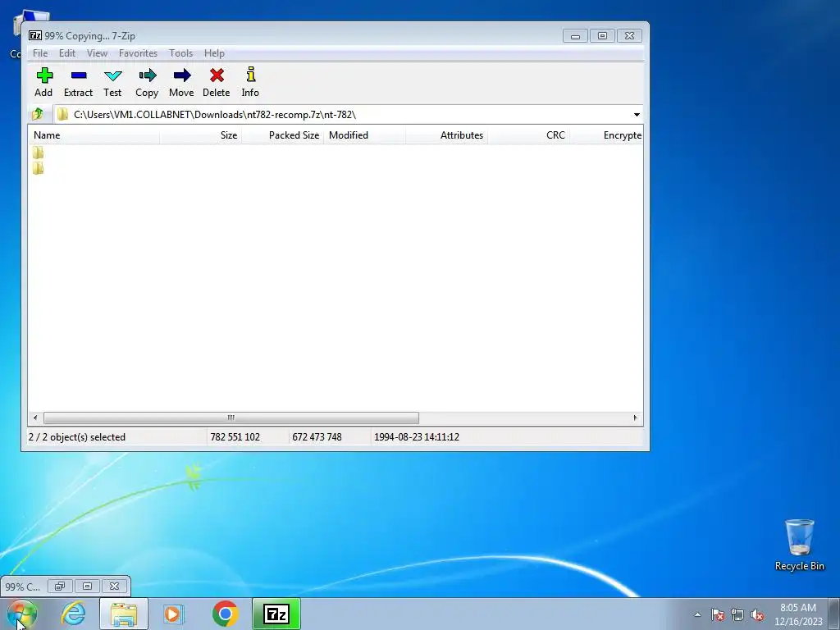This screenshot has width=840, height=630.
Task: Open the Edit menu
Action: click(67, 53)
